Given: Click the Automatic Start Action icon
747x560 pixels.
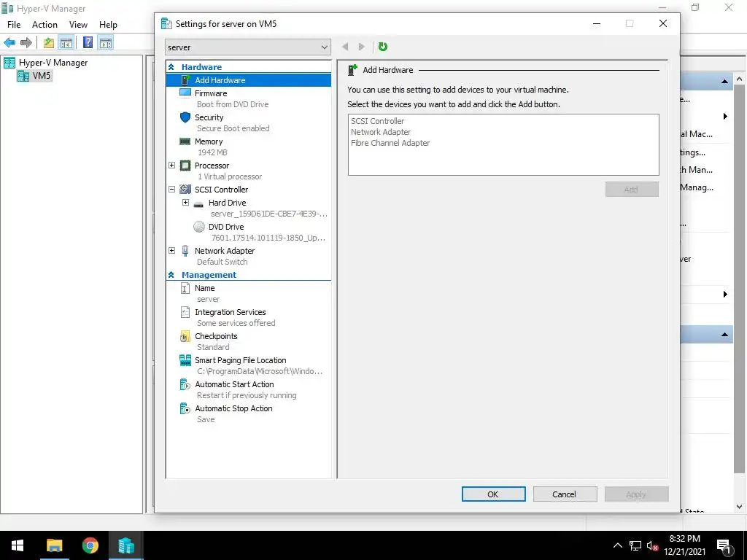Looking at the screenshot, I should [185, 384].
